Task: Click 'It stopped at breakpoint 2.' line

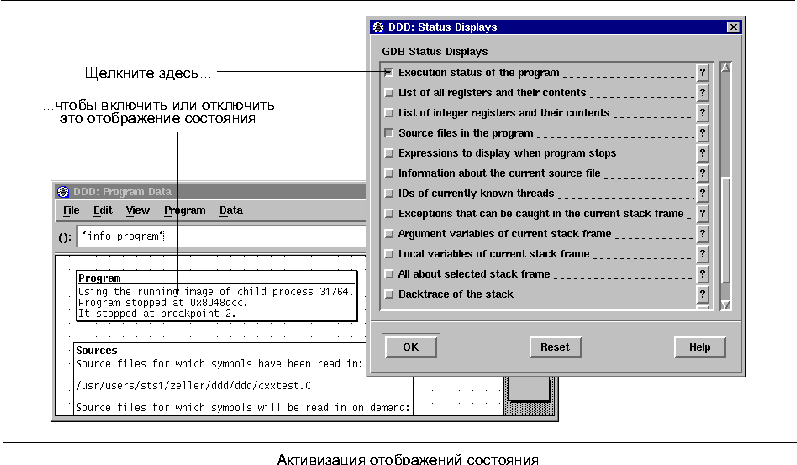Action: click(x=157, y=314)
